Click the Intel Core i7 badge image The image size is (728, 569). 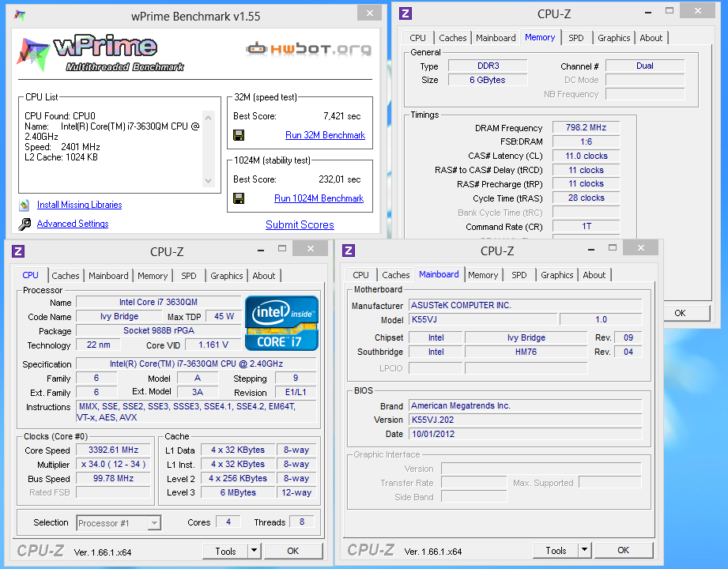pyautogui.click(x=281, y=323)
